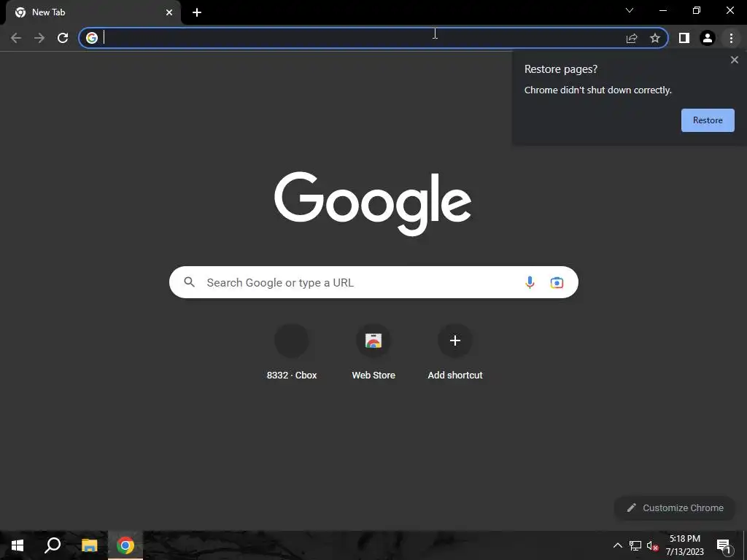Open the profile avatar menu
Screen dimensions: 747x560
708,38
